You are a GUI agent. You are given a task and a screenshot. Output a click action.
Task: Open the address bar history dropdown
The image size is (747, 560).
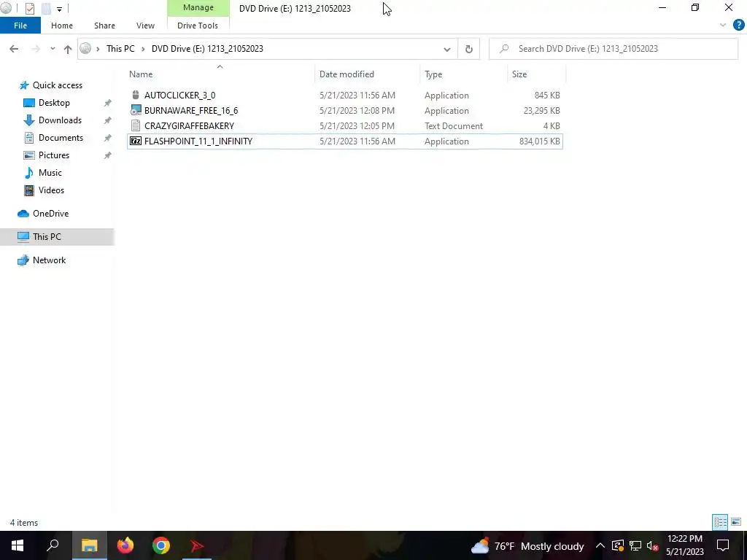(x=447, y=49)
